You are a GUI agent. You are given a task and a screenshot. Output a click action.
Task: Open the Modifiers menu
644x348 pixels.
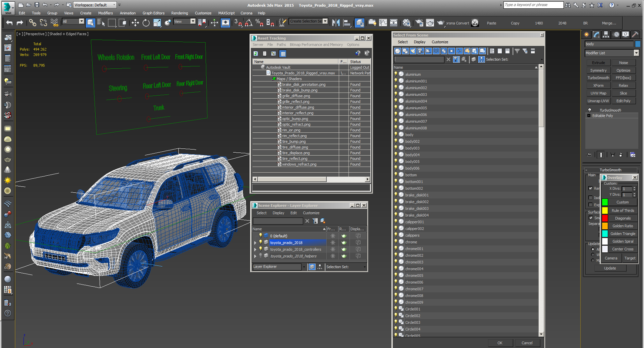coord(105,13)
